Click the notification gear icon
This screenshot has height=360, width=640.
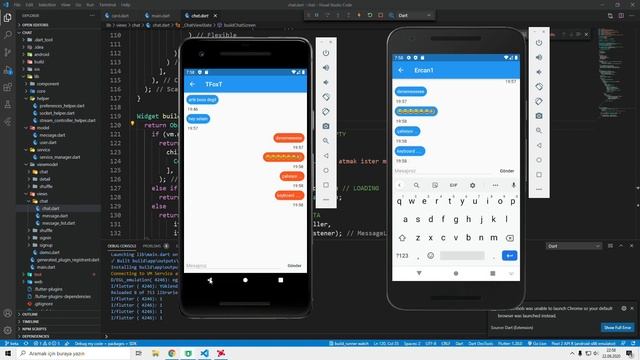(624, 309)
